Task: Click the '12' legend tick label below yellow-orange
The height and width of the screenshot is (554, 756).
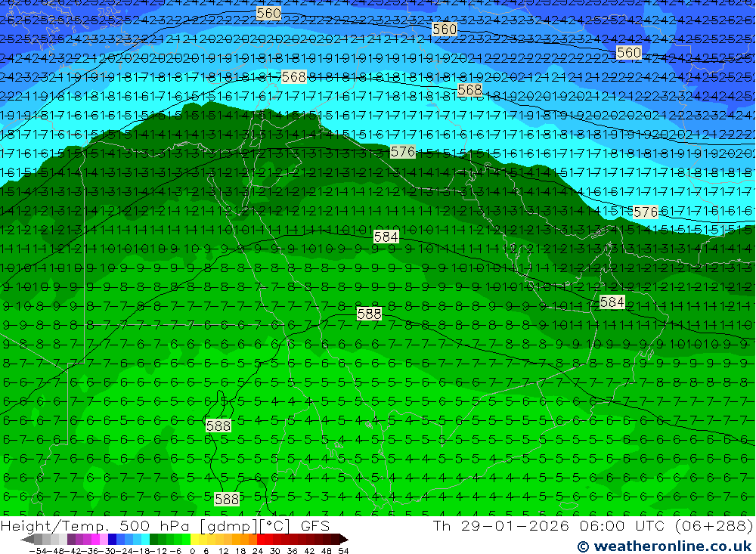Action: click(224, 551)
